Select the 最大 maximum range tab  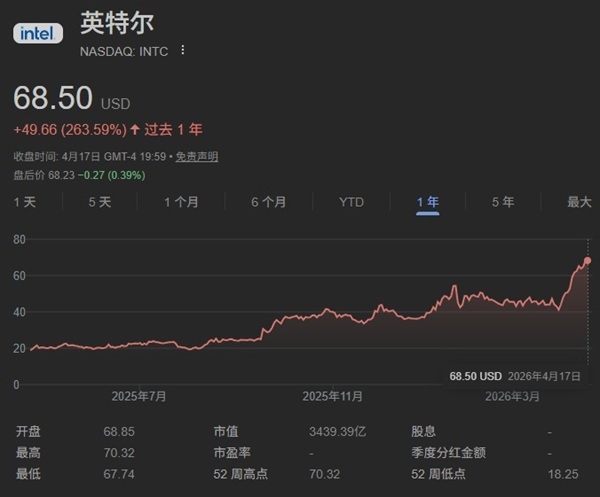coord(579,202)
